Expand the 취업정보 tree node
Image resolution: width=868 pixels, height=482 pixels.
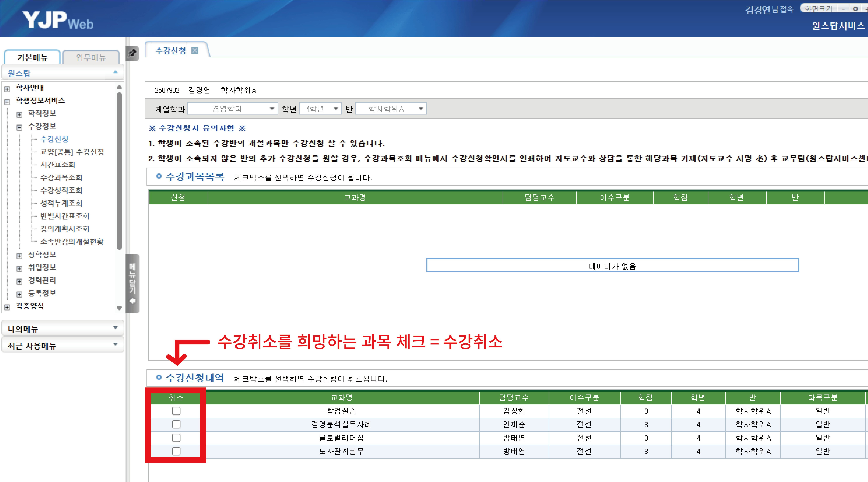click(19, 269)
